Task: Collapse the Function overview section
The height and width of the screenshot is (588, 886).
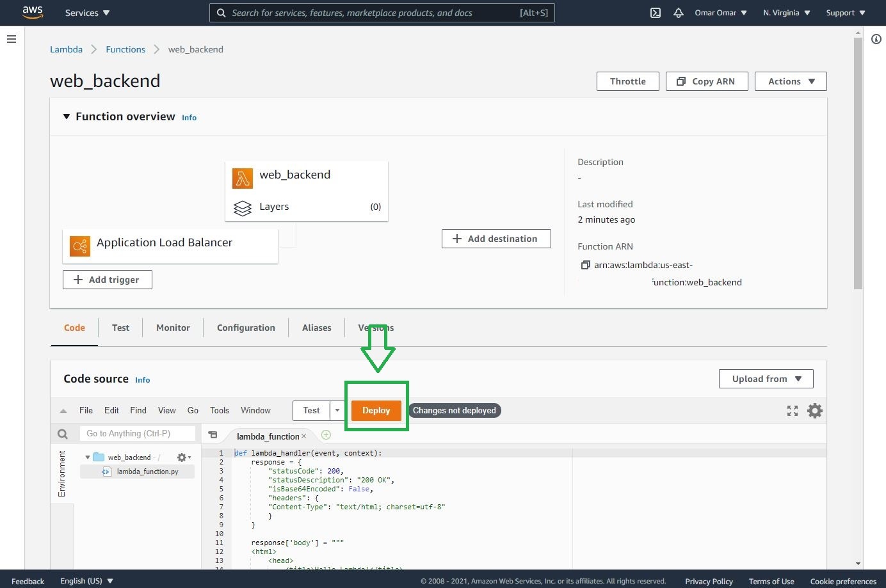Action: point(67,116)
